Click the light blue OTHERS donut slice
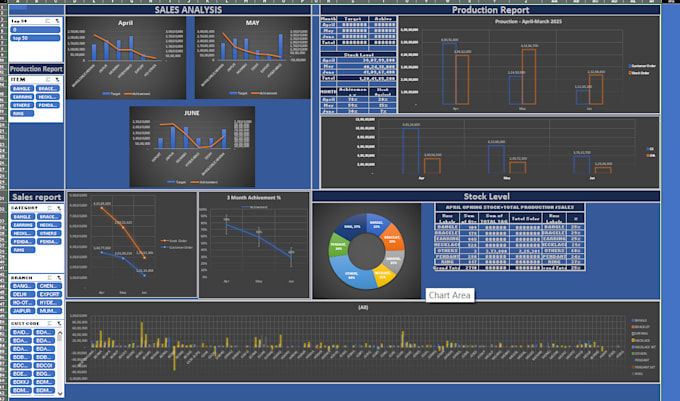Viewport: 680px width, 401px height. [x=352, y=274]
